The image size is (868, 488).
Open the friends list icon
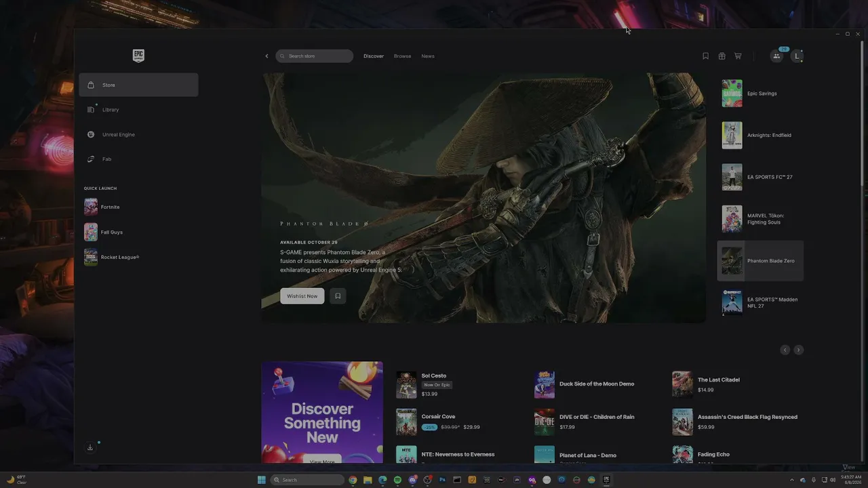point(776,56)
